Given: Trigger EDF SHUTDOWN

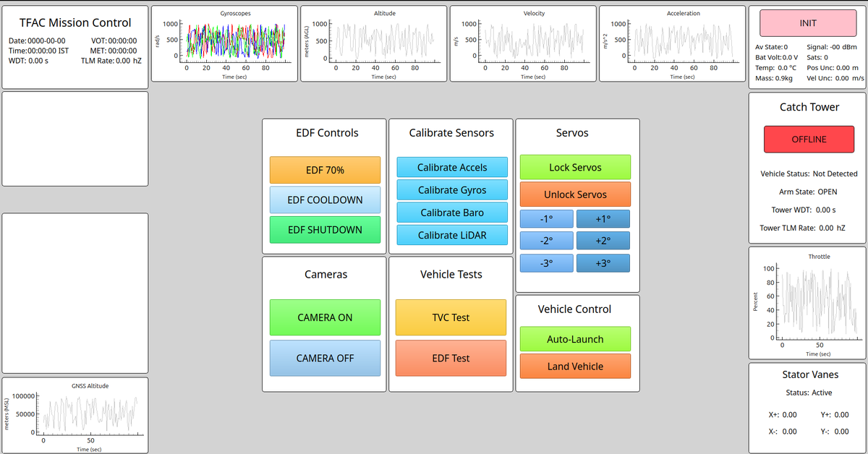Looking at the screenshot, I should [x=325, y=230].
